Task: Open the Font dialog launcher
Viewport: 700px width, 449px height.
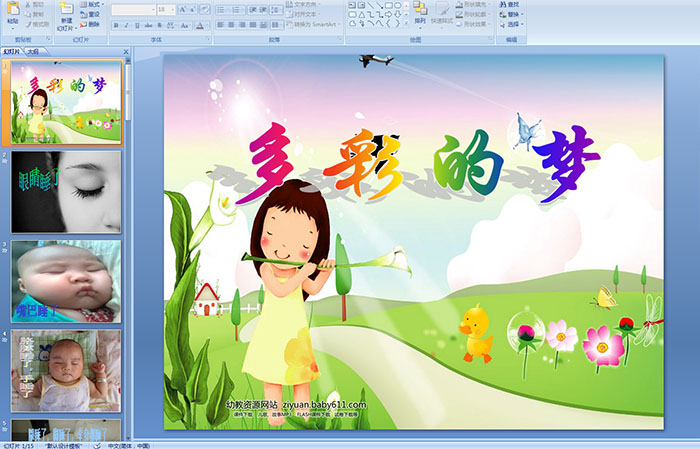Action: coord(208,40)
